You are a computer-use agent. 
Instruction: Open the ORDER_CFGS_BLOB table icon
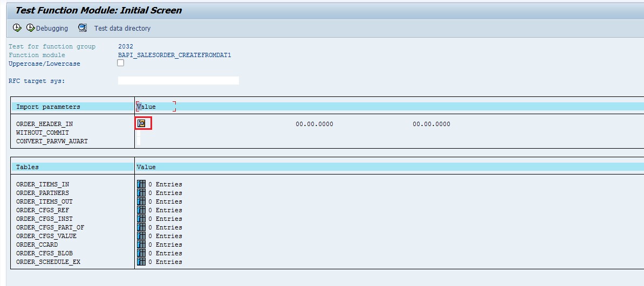[141, 253]
